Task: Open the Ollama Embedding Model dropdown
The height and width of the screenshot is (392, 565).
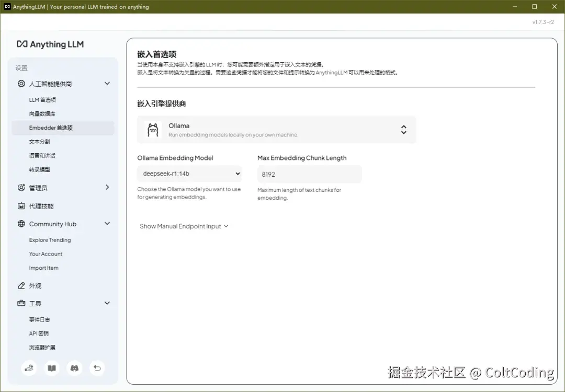Action: coord(189,173)
